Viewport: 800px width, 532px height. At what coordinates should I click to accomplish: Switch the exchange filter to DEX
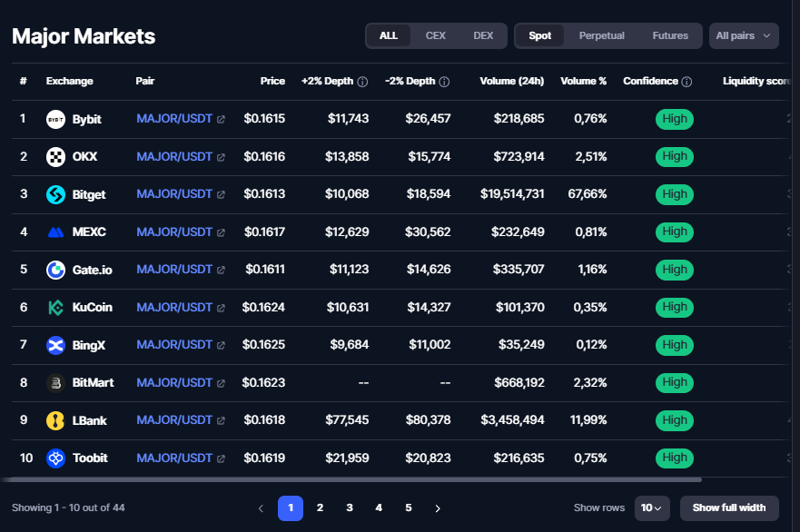tap(483, 36)
